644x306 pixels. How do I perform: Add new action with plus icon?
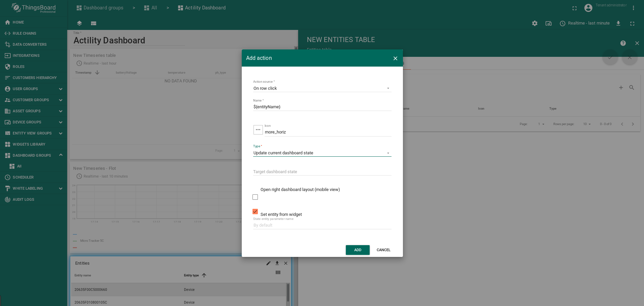[x=621, y=87]
